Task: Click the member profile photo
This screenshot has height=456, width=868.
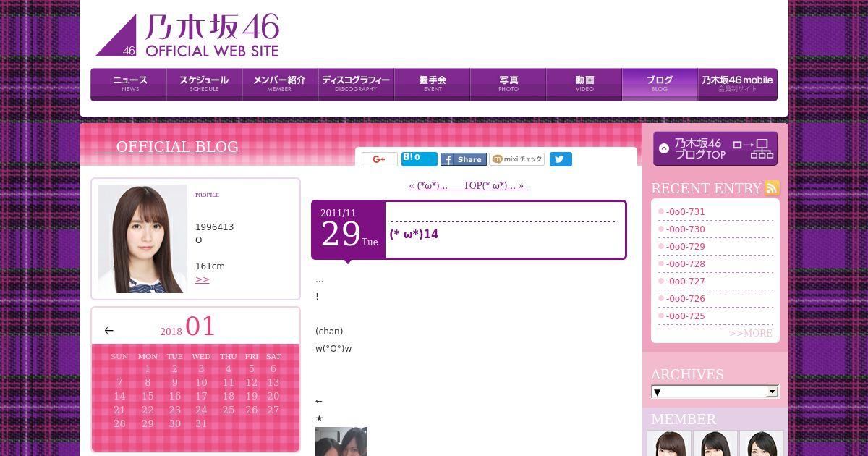Action: pos(142,239)
